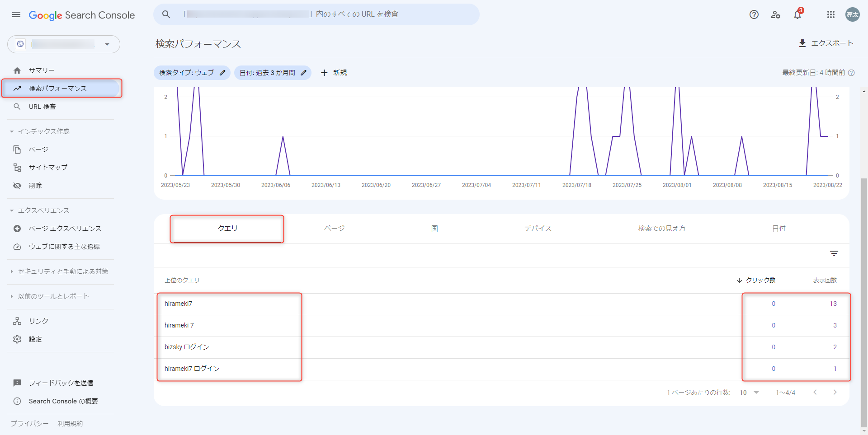The width and height of the screenshot is (868, 435).
Task: Go to the next results page arrow
Action: [x=835, y=392]
